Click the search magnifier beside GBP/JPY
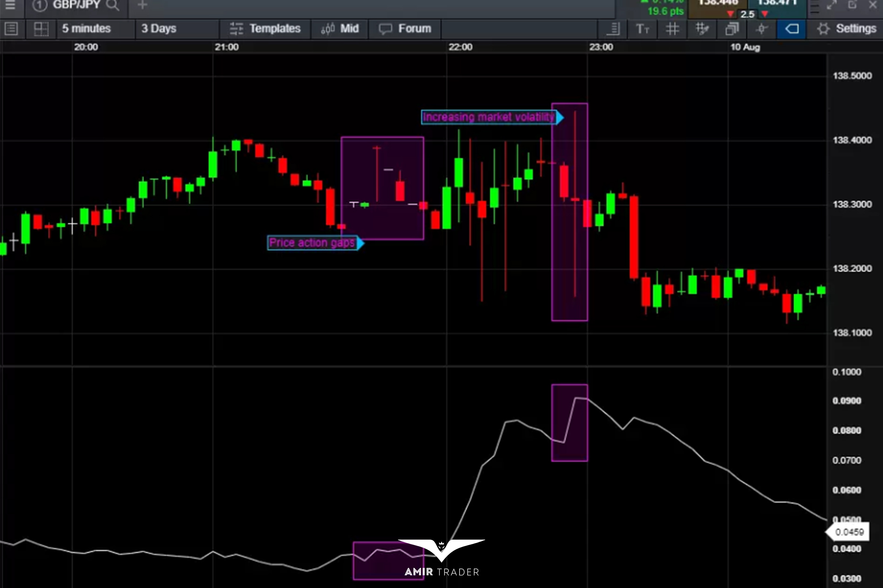Screen dimensions: 883x588 click(x=112, y=5)
